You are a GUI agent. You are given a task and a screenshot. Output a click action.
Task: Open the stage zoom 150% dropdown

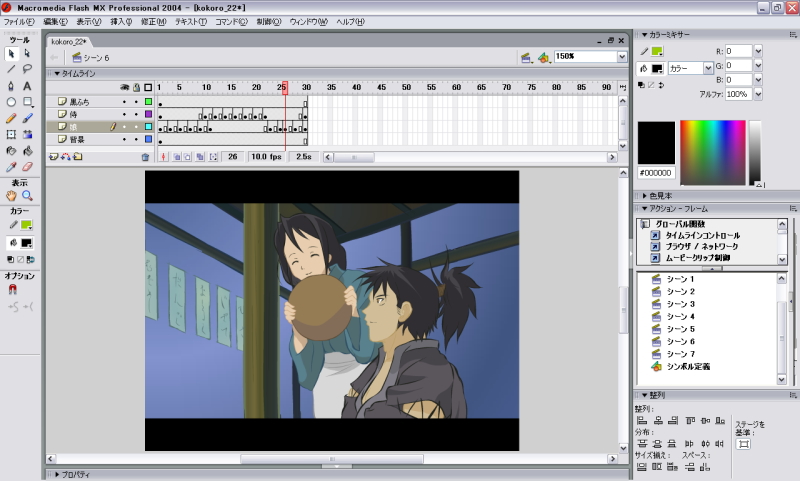click(x=622, y=57)
